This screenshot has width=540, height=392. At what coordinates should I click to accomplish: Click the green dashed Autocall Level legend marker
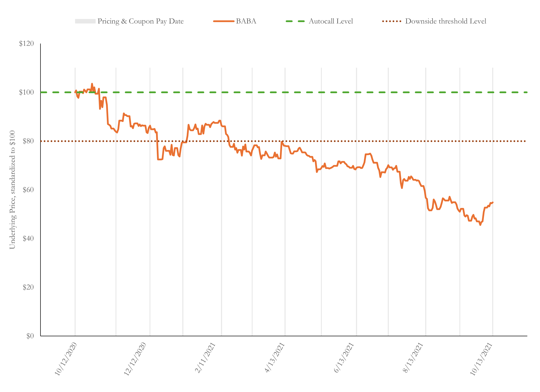[295, 21]
